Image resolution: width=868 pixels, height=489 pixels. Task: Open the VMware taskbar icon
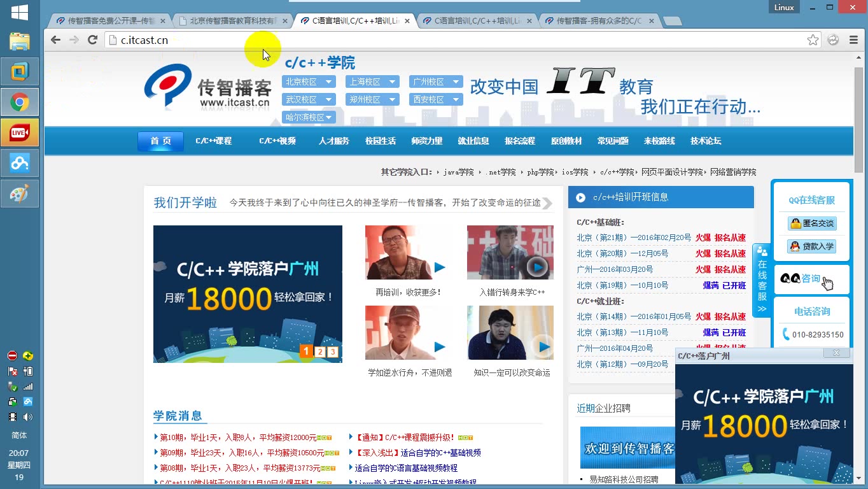[x=20, y=71]
